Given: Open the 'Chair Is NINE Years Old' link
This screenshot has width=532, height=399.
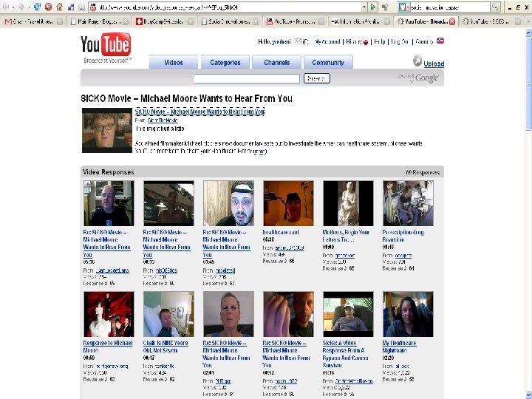Looking at the screenshot, I should (166, 347).
